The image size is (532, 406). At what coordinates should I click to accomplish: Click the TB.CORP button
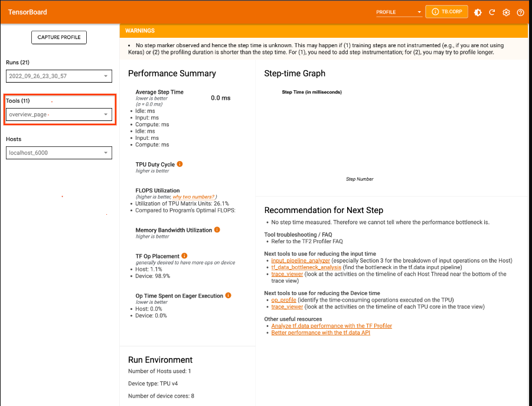446,12
